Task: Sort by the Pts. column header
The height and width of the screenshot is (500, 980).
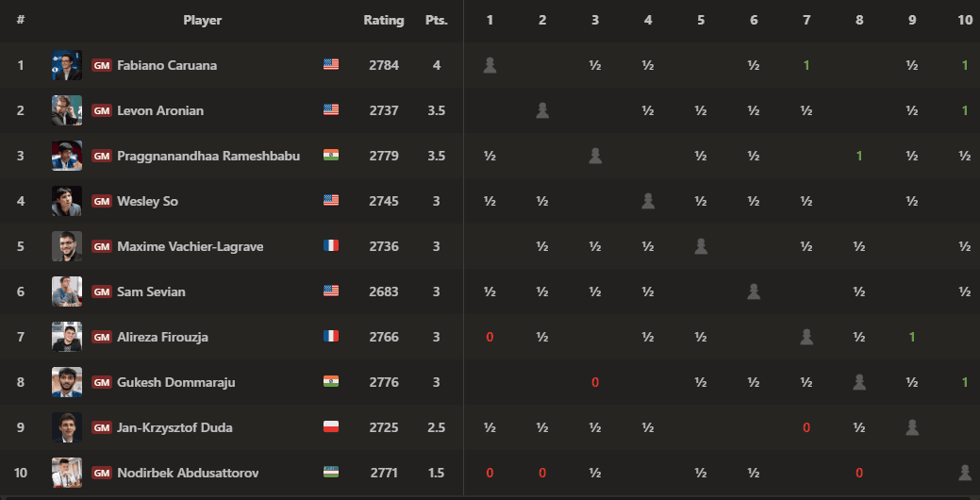Action: (437, 20)
